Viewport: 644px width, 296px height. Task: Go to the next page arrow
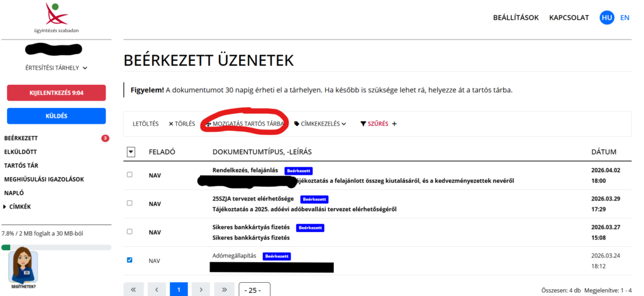click(x=201, y=289)
